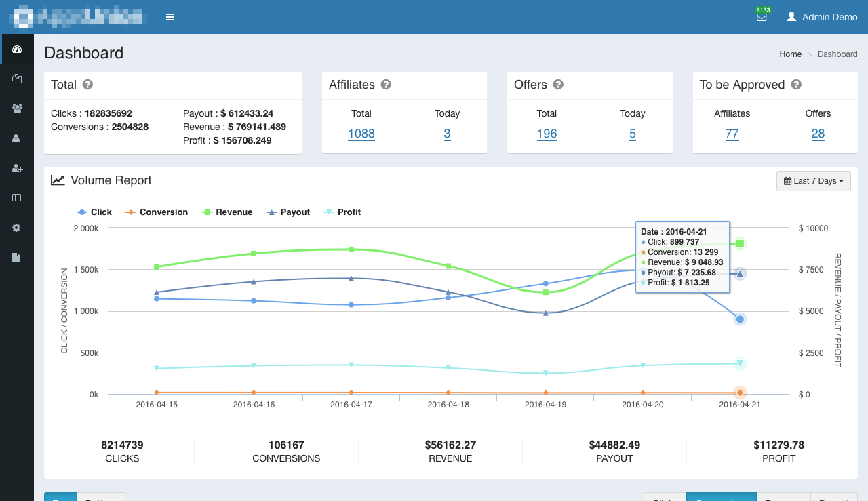This screenshot has width=868, height=501.
Task: Click the single user sidebar icon
Action: 17,138
